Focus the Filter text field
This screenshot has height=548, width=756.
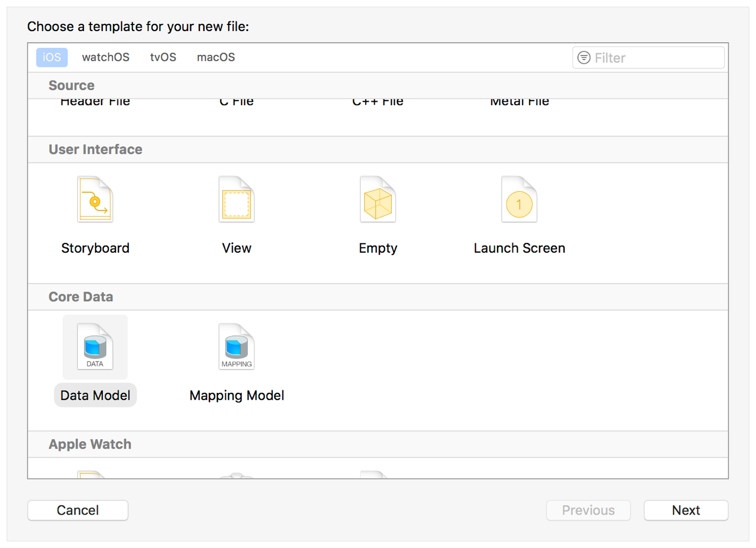coord(656,58)
